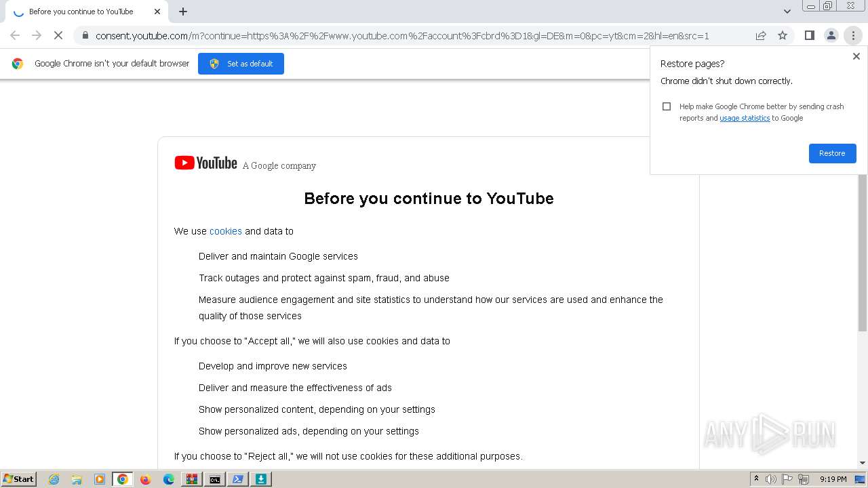Close the 'Before you continue to YouTube' tab
The width and height of the screenshot is (868, 488).
point(157,12)
